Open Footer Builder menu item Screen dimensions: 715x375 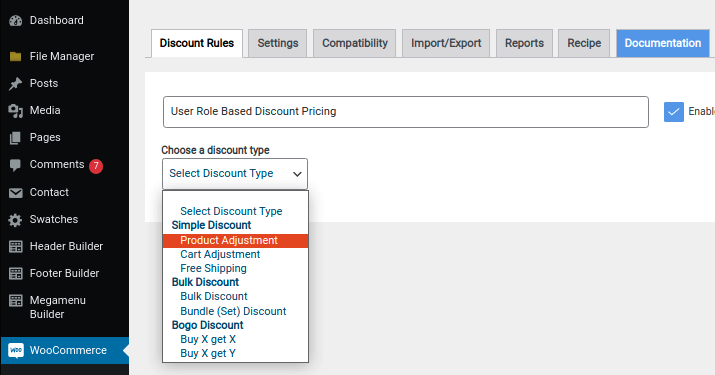(65, 273)
